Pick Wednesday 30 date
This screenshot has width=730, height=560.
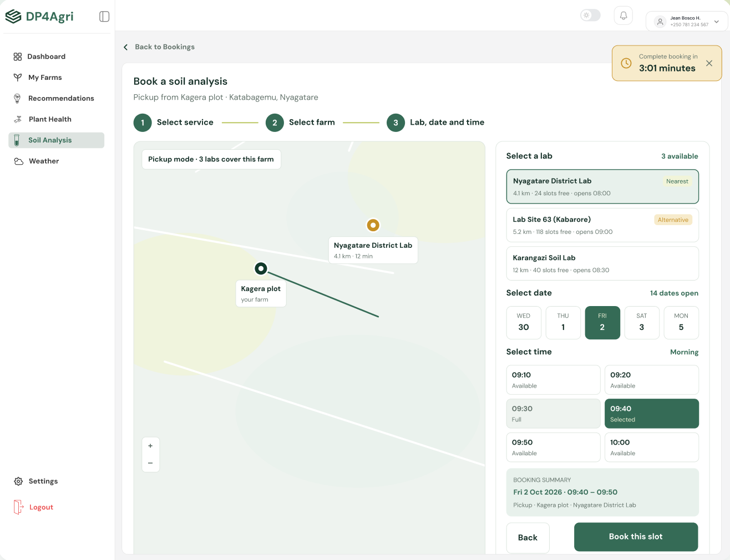[524, 323]
